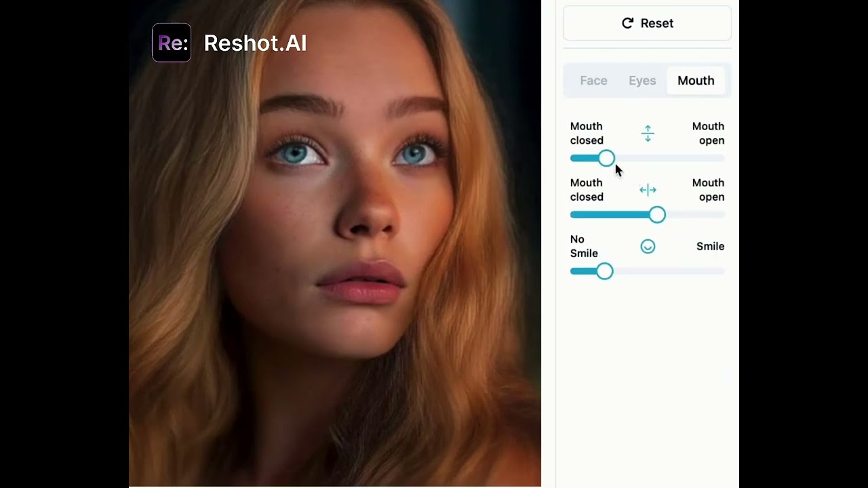Screen dimensions: 868x488
Task: Select the Mouth tab
Action: pyautogui.click(x=696, y=80)
